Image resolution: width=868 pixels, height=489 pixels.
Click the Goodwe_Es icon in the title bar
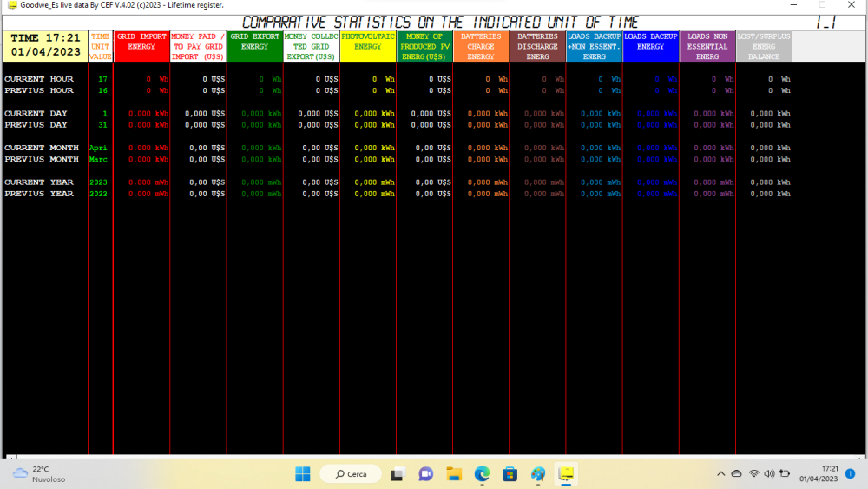[x=12, y=5]
